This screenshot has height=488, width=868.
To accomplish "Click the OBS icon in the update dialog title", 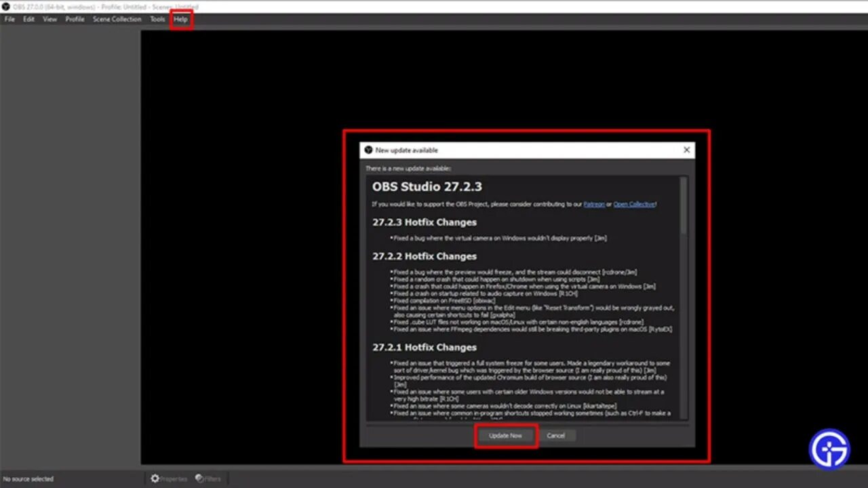I will point(368,150).
